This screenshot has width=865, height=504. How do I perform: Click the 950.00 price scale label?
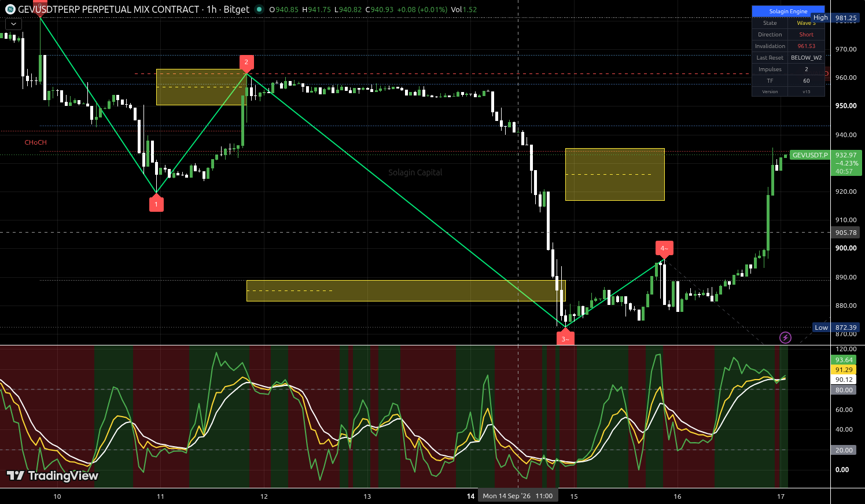(846, 106)
